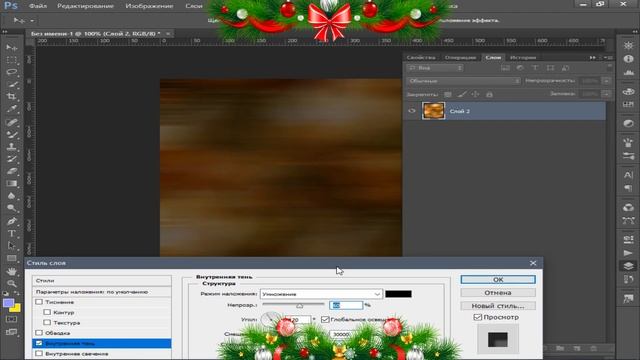
Task: Change the screen mode
Action: (11, 332)
